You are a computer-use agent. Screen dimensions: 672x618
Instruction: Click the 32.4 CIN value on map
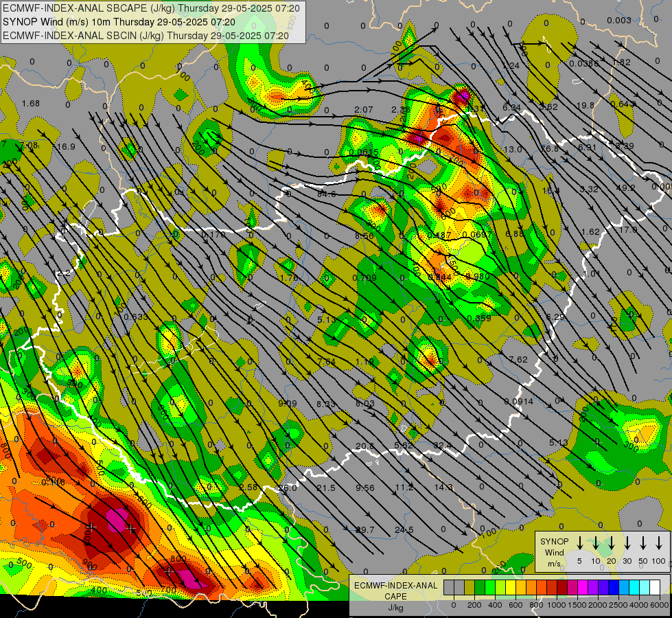click(442, 446)
